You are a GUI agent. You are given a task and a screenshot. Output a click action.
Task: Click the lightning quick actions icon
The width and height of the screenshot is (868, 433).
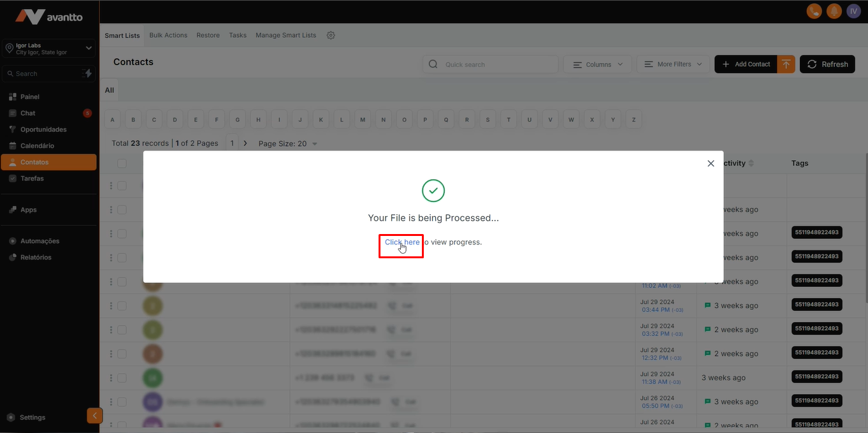(87, 74)
